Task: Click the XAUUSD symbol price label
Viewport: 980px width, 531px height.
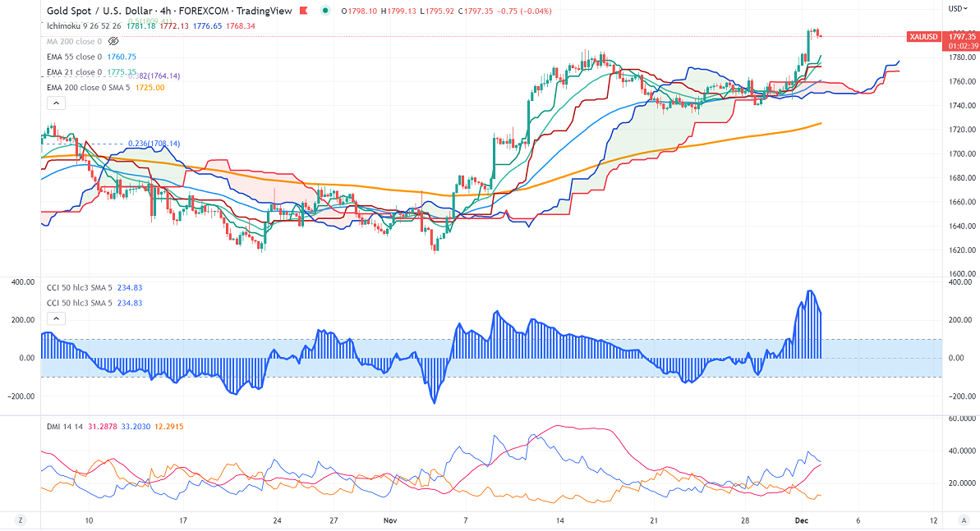Action: [x=924, y=37]
